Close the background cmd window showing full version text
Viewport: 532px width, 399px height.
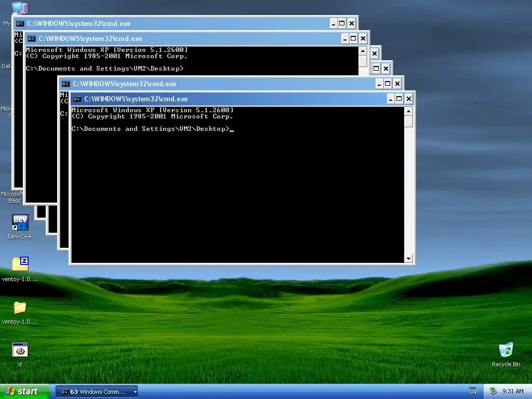click(x=363, y=38)
